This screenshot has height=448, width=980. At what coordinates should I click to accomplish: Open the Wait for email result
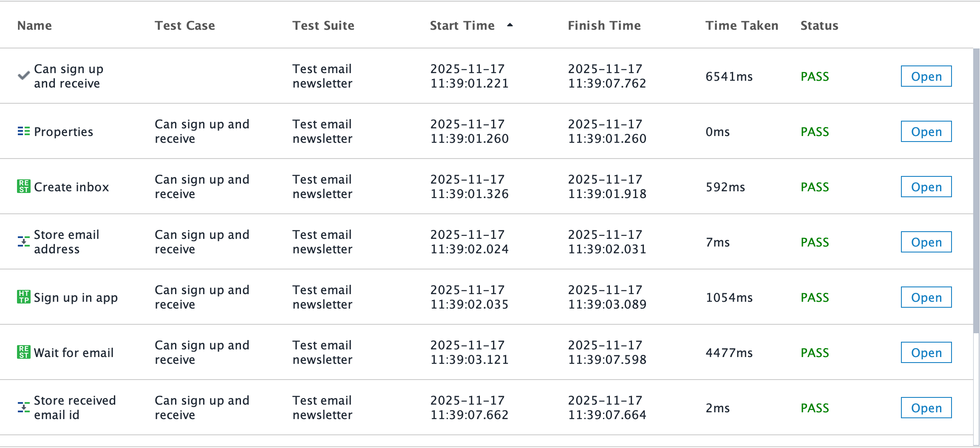pyautogui.click(x=926, y=352)
